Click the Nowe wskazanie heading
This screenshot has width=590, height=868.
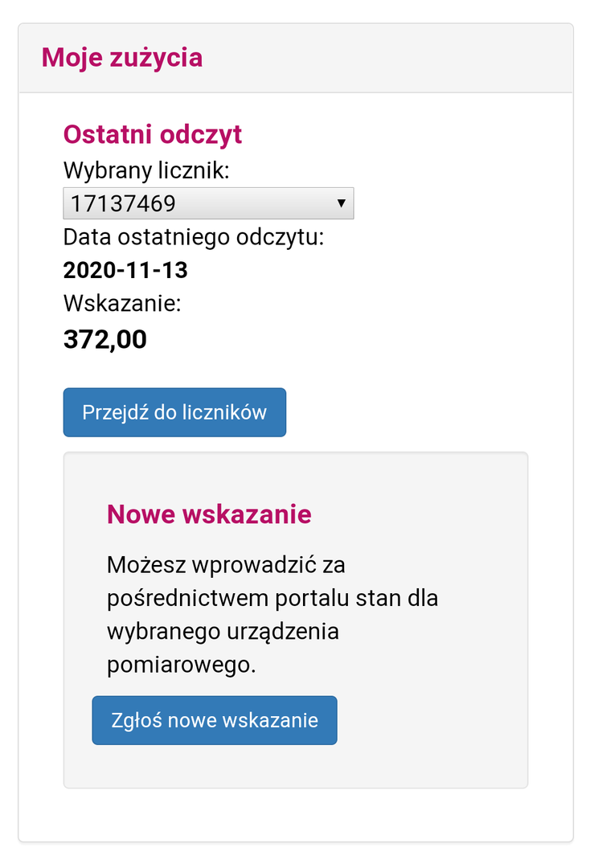pos(209,514)
